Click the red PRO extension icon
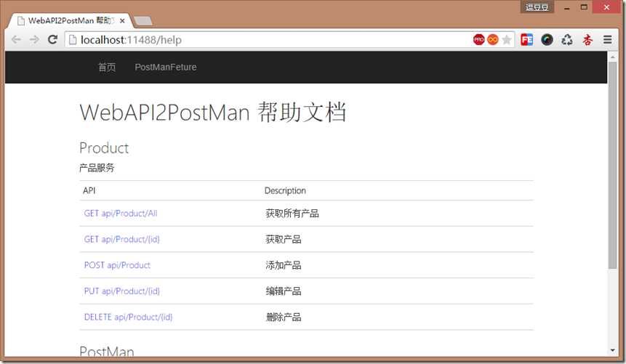 click(x=478, y=39)
